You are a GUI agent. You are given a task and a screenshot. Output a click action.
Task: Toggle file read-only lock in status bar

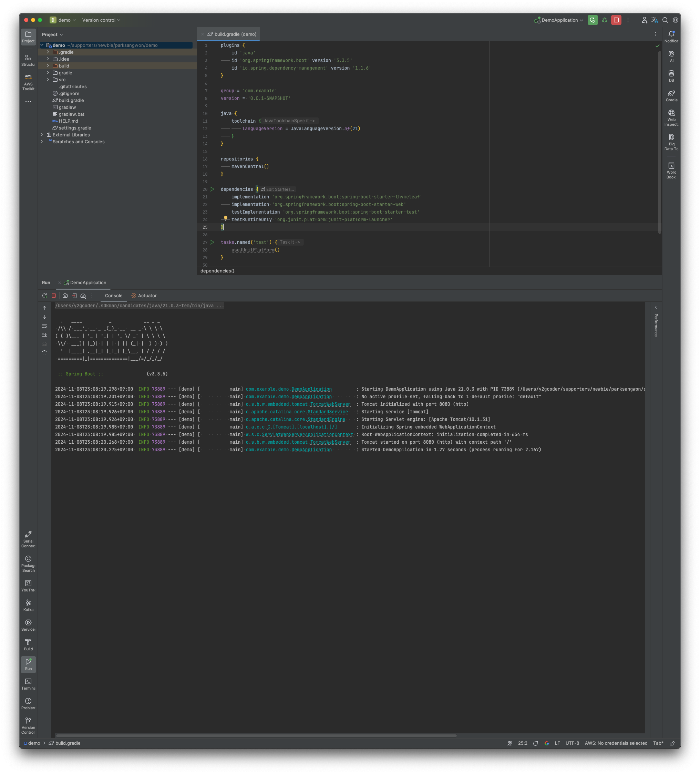point(672,743)
